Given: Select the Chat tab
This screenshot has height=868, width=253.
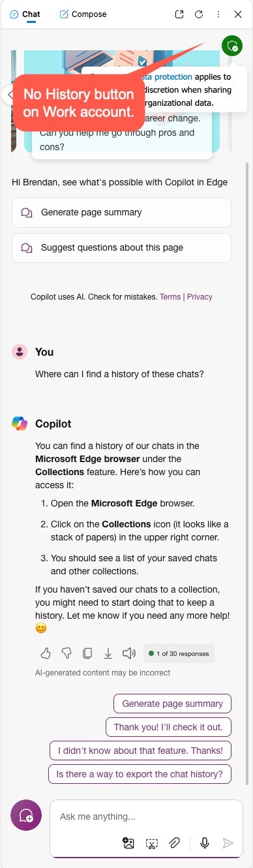Looking at the screenshot, I should pyautogui.click(x=25, y=14).
